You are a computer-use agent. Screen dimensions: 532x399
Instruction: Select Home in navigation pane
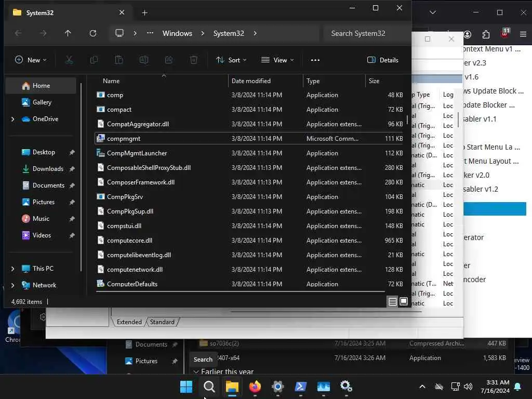click(x=41, y=86)
